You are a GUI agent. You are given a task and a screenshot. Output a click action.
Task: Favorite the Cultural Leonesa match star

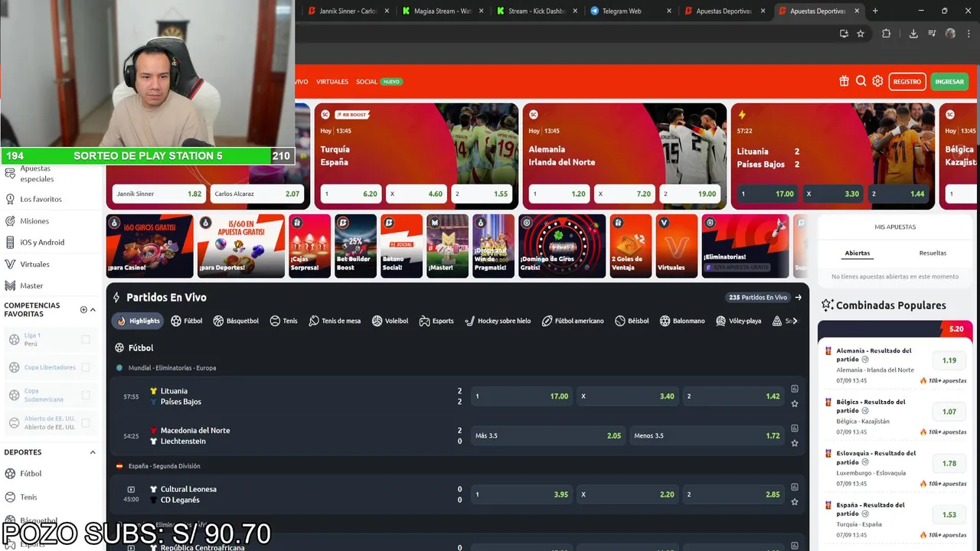[795, 502]
